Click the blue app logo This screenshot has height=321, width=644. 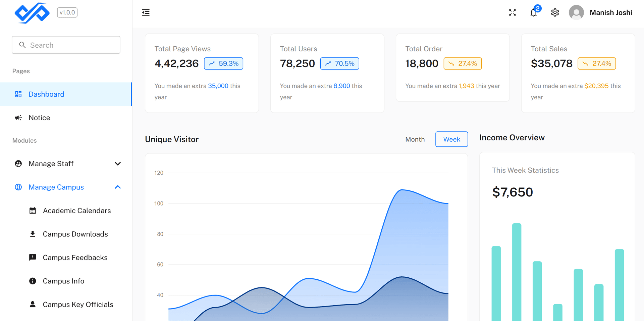(x=32, y=13)
